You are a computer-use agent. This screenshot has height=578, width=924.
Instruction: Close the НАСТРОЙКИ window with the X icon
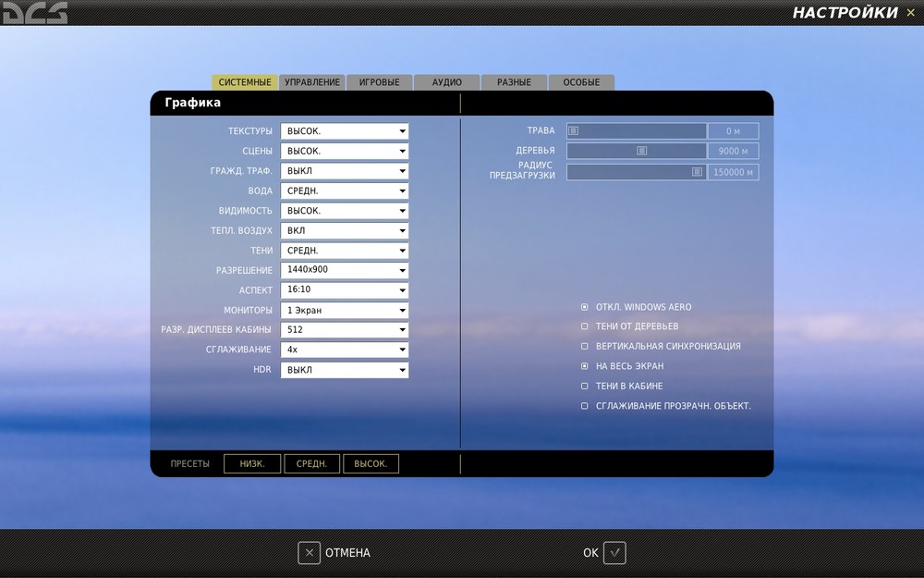[x=910, y=12]
